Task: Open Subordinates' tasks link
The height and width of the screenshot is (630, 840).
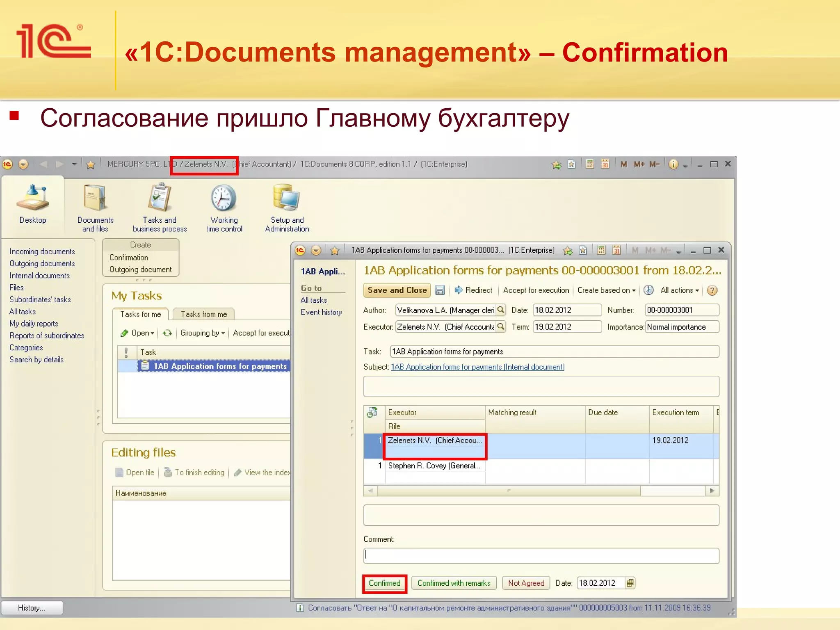Action: (x=40, y=299)
